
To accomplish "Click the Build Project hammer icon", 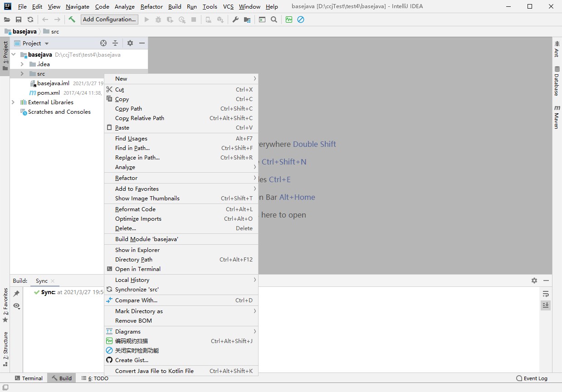I will point(72,19).
